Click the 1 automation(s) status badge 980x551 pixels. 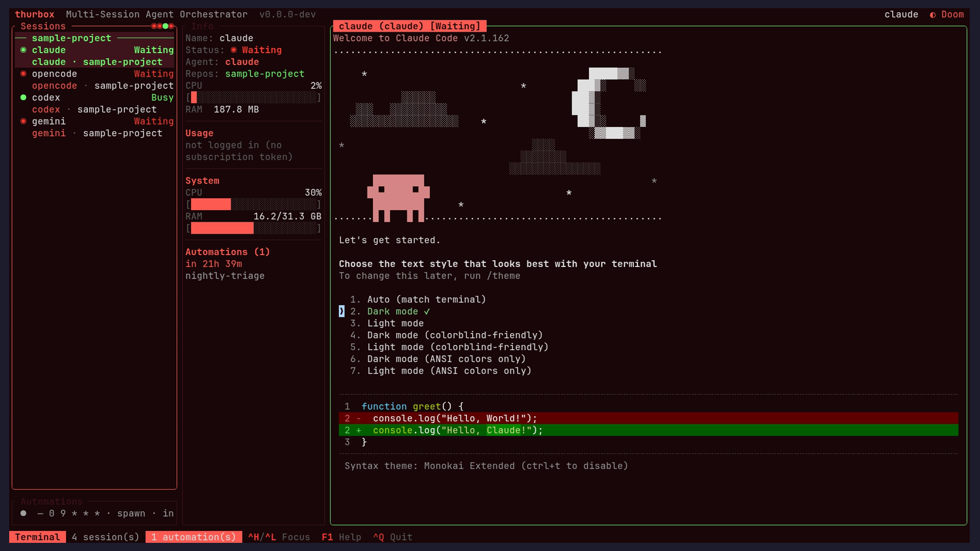click(193, 537)
